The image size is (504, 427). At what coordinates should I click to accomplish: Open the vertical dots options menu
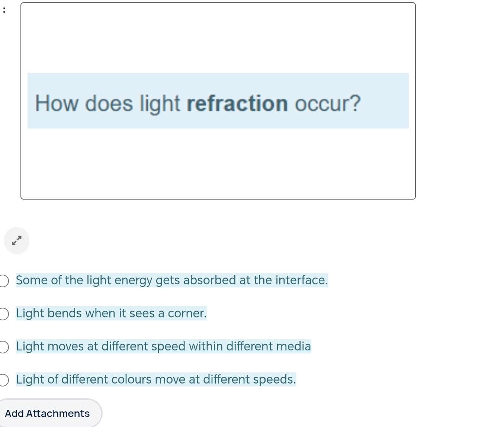(4, 10)
